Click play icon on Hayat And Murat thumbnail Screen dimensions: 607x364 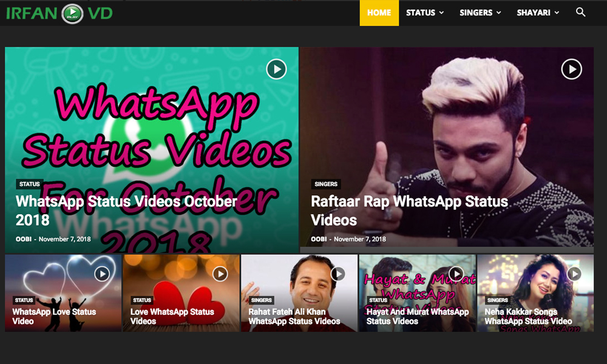pos(456,274)
